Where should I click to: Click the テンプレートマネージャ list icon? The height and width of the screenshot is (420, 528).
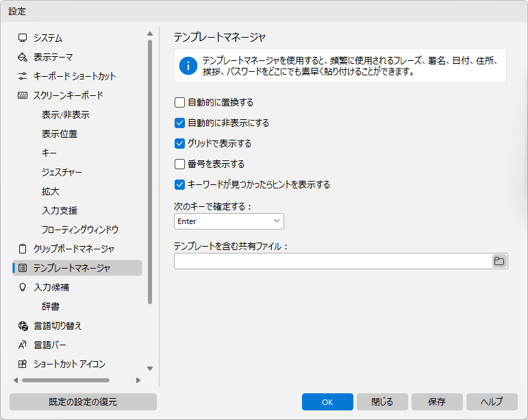[23, 268]
